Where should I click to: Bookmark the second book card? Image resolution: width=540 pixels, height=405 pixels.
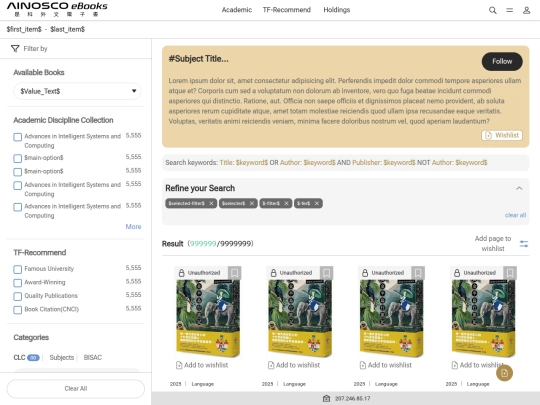(326, 273)
